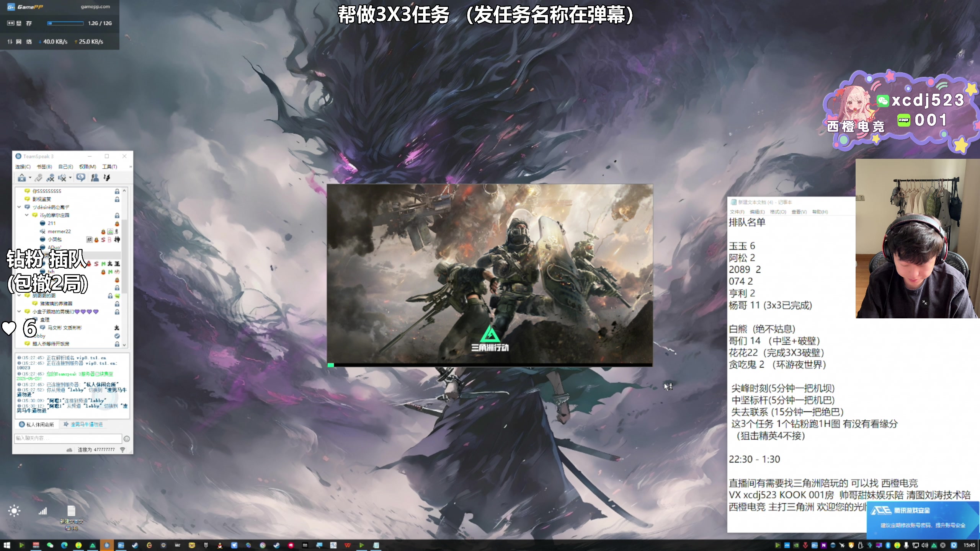Expand the TeamSpeak menu overflow chevron
980x551 pixels.
tap(131, 167)
